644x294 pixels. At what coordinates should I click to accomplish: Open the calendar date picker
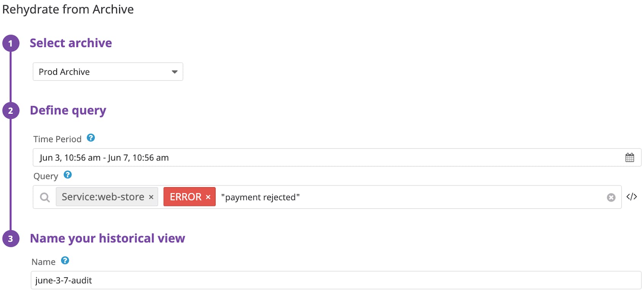point(630,157)
